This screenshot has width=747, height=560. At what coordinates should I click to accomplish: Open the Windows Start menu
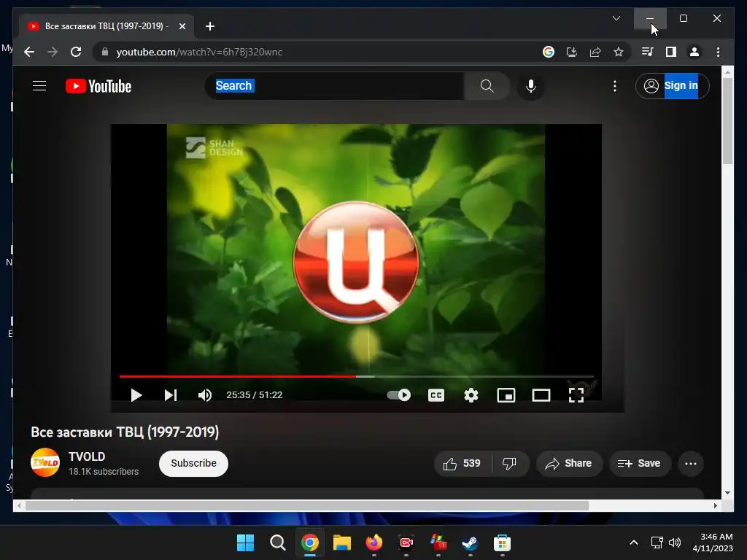click(x=245, y=542)
